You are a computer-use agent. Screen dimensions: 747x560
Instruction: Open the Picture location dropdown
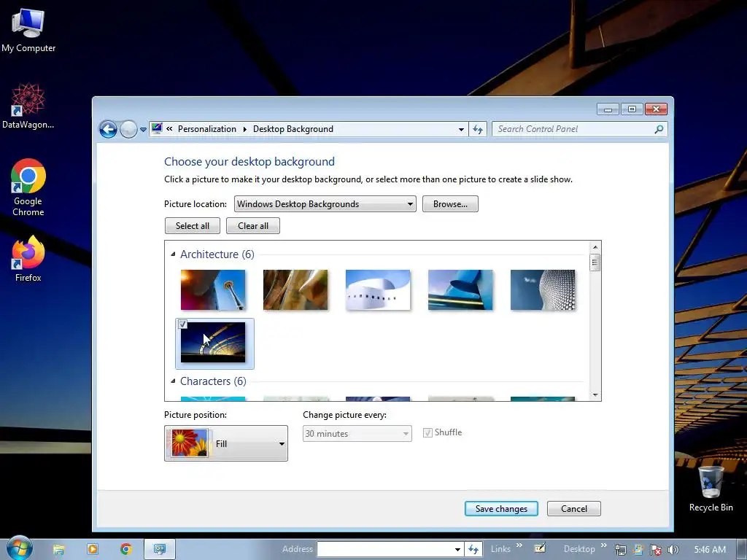(x=325, y=204)
